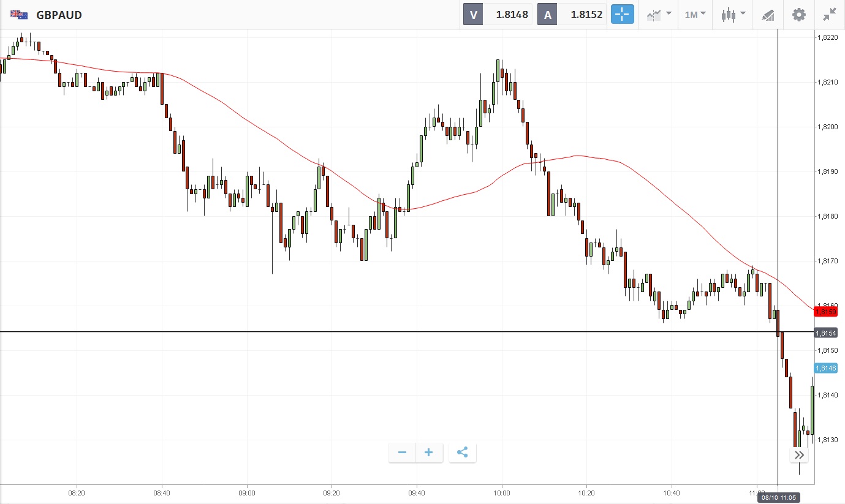
Task: Click the V sell price 1.8148 button
Action: pos(498,14)
